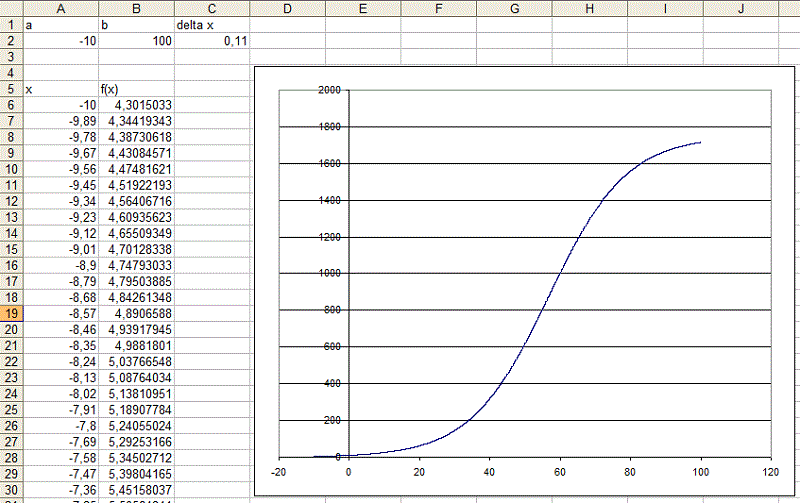Select the 'f(x)' header cell
This screenshot has height=503, width=800.
[x=137, y=89]
